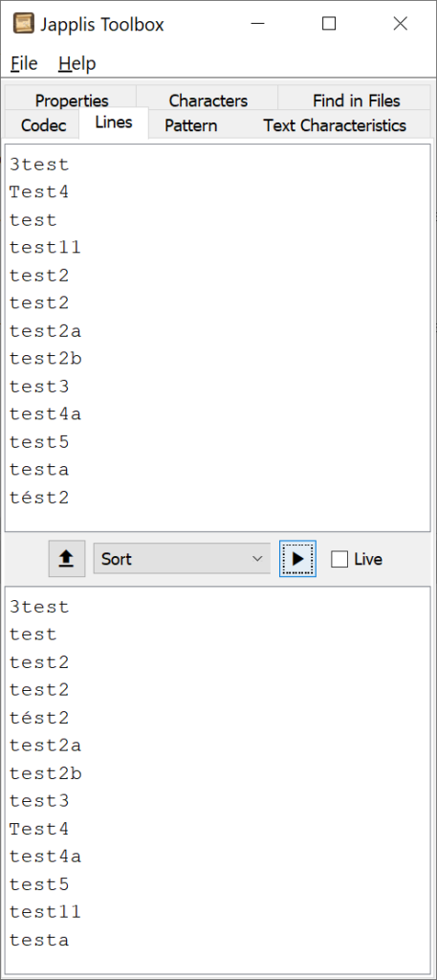Image resolution: width=437 pixels, height=980 pixels.
Task: Click the tést2 line in input text
Action: point(39,498)
